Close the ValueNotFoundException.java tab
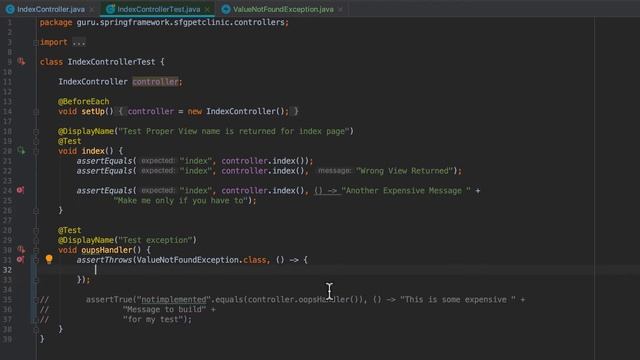The width and height of the screenshot is (640, 360). (x=340, y=9)
